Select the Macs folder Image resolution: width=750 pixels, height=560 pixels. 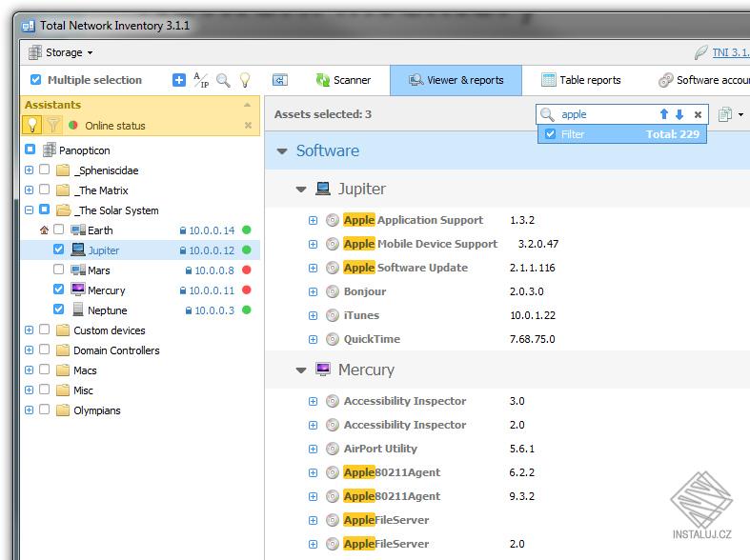[85, 370]
